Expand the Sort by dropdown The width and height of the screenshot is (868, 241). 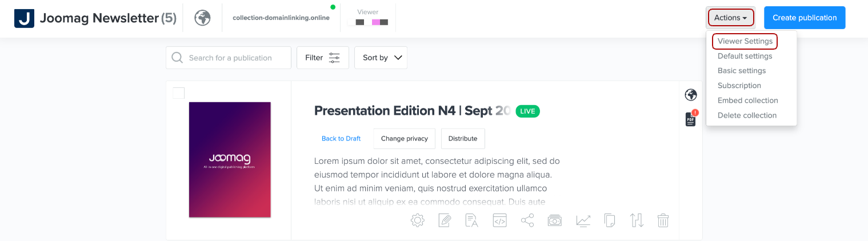(x=381, y=58)
